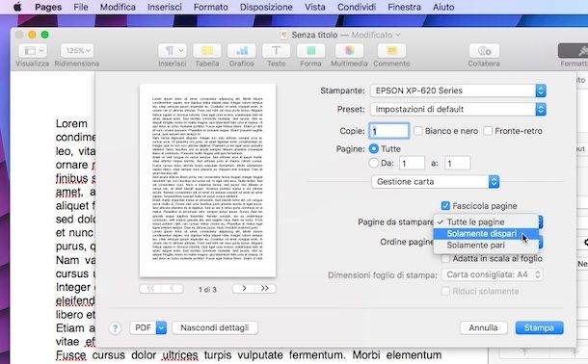Toggle the Riduci solamente checkbox
This screenshot has width=588, height=364.
445,291
